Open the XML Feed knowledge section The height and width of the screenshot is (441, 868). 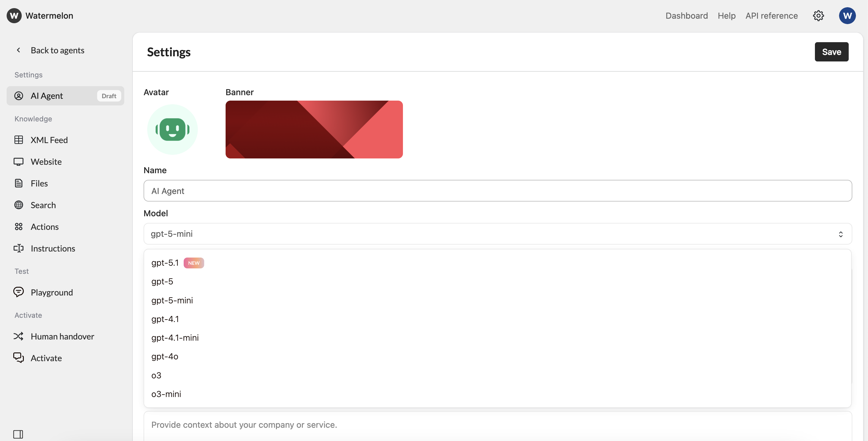coord(49,140)
